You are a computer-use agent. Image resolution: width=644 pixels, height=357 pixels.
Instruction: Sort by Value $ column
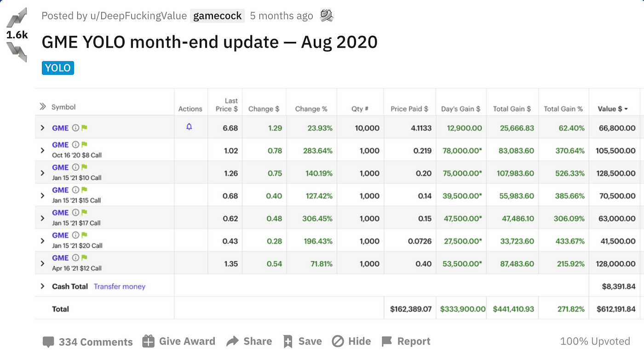tap(613, 109)
